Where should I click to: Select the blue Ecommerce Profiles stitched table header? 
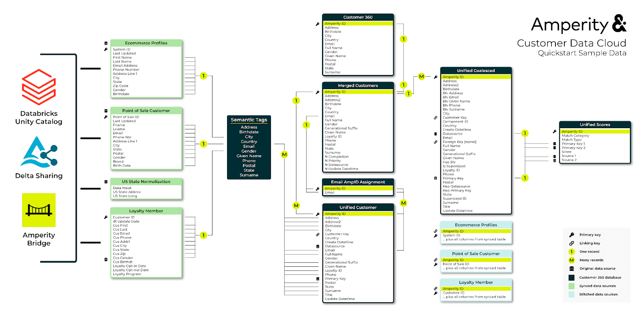tap(476, 225)
